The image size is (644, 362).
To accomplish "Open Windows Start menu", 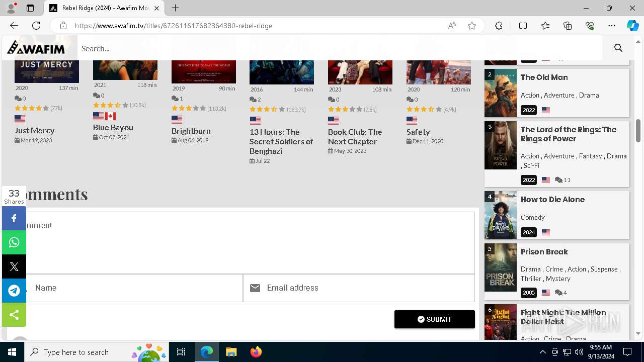I will [x=12, y=352].
